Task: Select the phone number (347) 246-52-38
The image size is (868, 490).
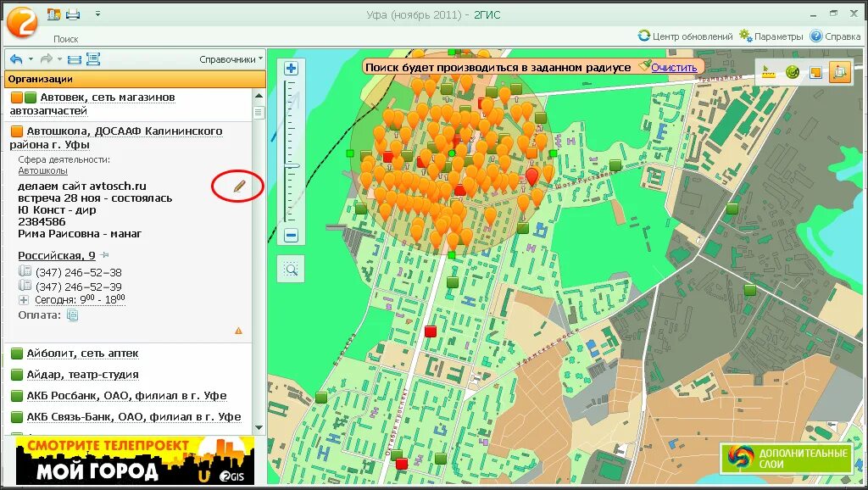Action: pos(78,272)
